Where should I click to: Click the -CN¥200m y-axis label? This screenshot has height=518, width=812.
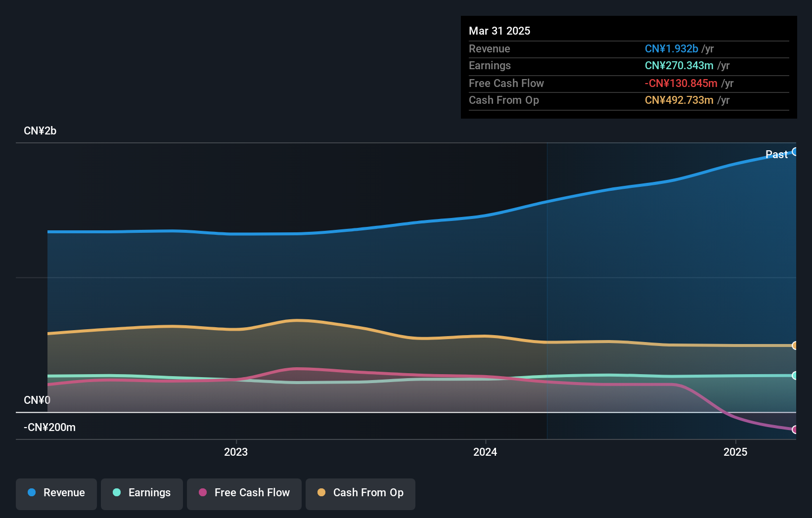pyautogui.click(x=50, y=428)
